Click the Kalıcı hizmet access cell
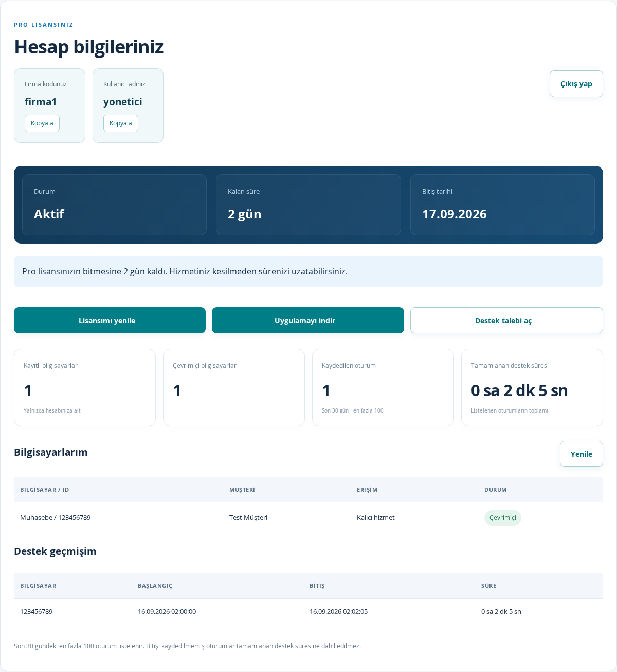 click(376, 518)
